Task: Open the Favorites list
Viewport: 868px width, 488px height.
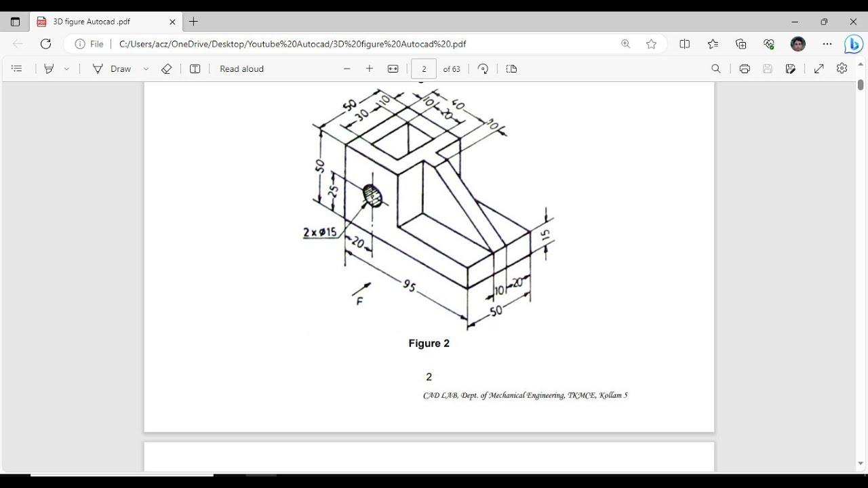Action: pyautogui.click(x=713, y=44)
